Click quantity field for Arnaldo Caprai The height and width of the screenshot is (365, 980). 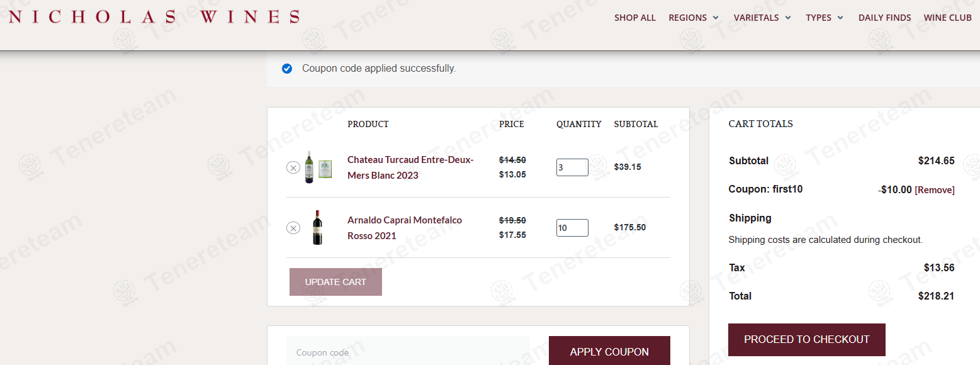pos(572,228)
